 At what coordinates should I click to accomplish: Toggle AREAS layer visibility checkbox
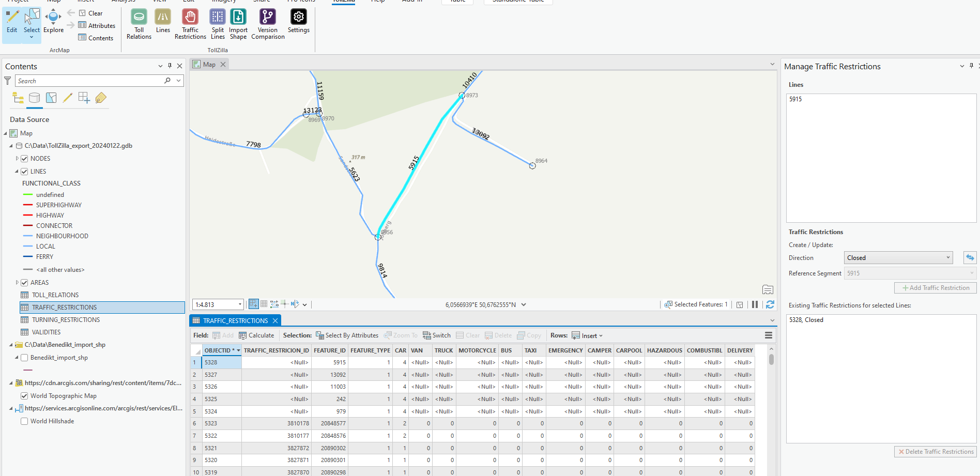pyautogui.click(x=24, y=283)
